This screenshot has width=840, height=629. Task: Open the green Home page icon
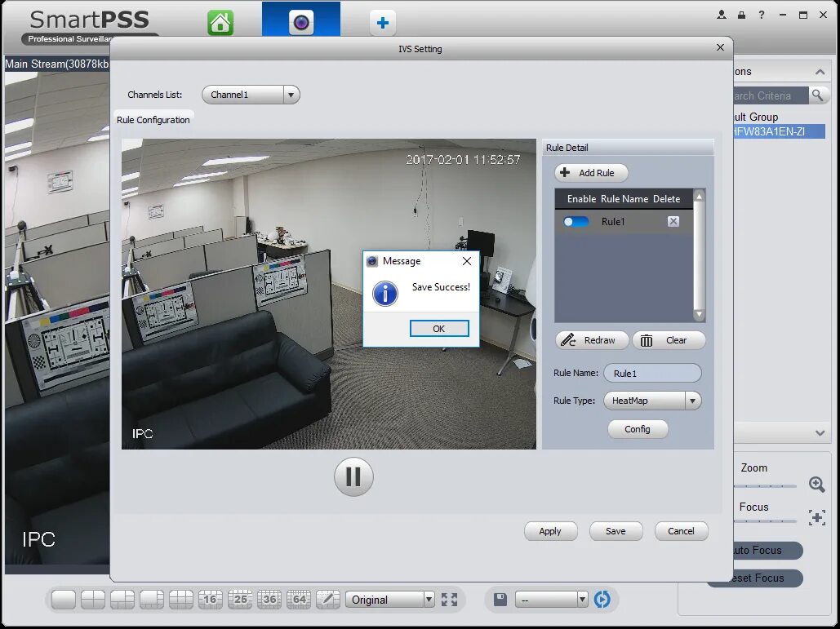click(220, 23)
